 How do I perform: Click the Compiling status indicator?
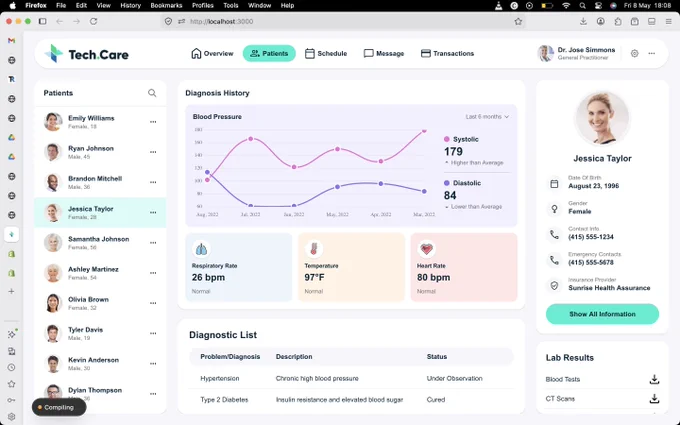point(59,407)
